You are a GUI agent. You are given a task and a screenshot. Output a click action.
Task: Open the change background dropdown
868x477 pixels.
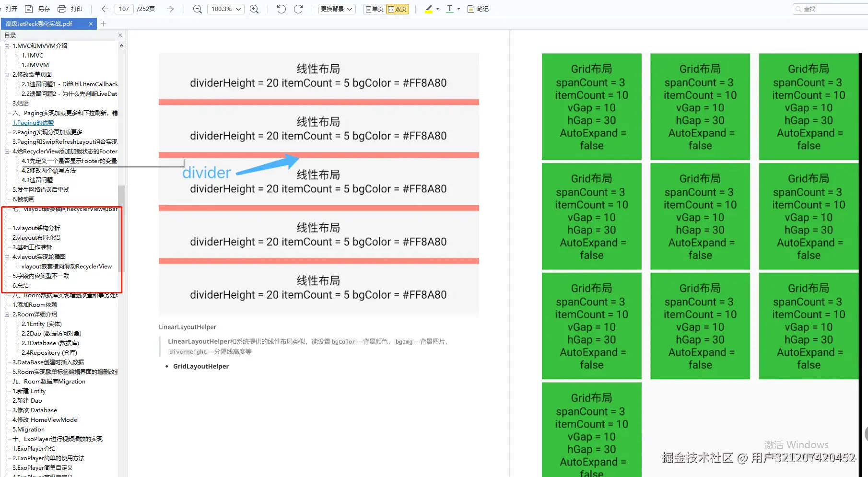coord(337,9)
